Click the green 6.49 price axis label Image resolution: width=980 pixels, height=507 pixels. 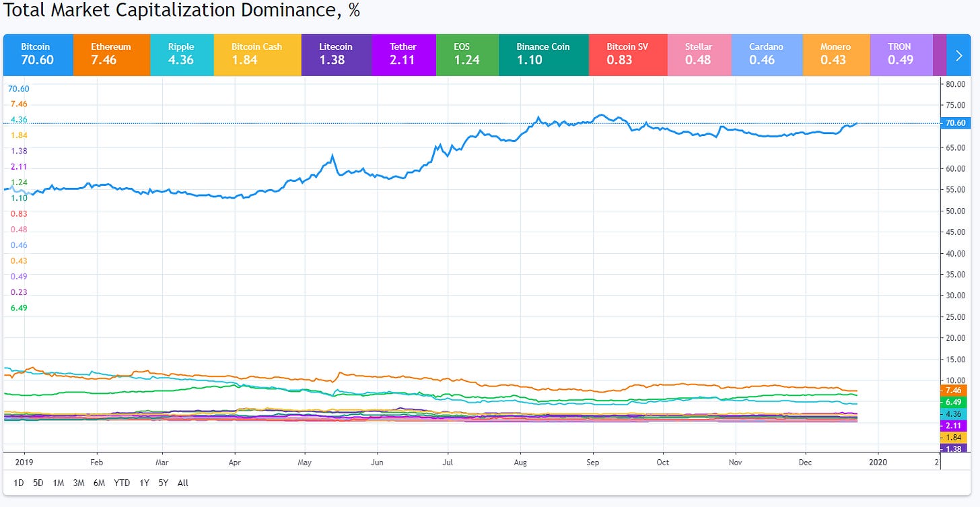tap(954, 401)
